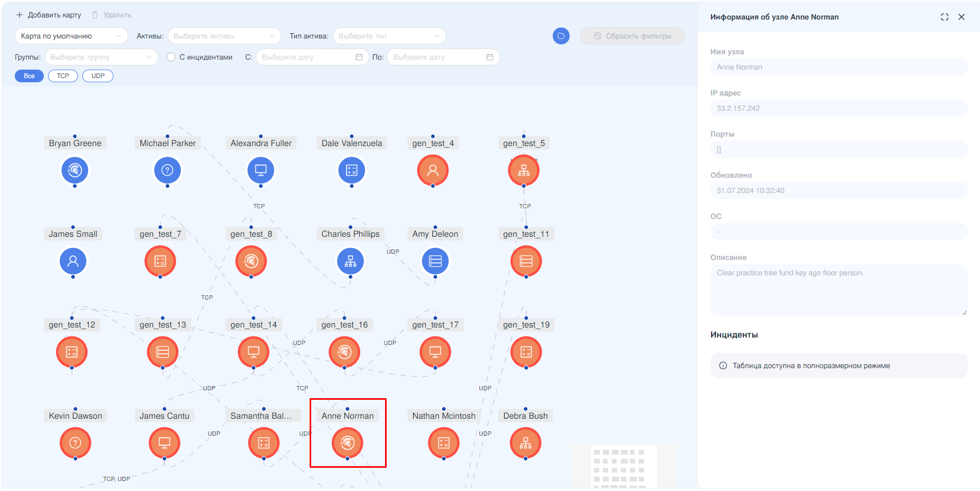Filter connections by TCP protocol

(63, 76)
